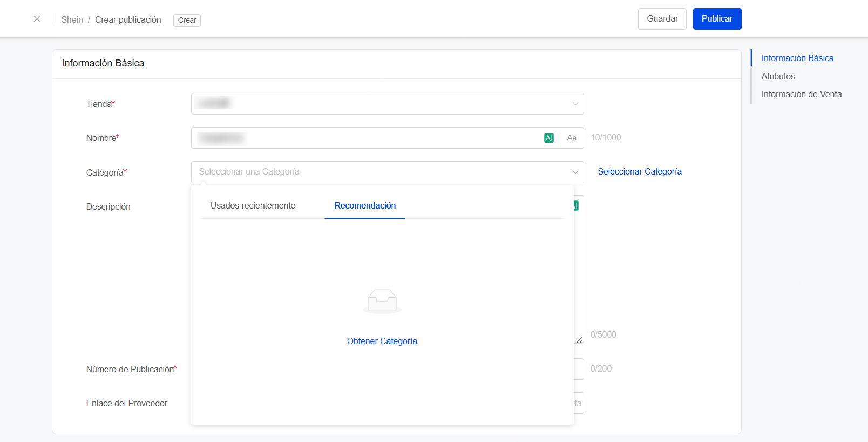
Task: Click the Descripción textarea resize handle
Action: (x=579, y=339)
